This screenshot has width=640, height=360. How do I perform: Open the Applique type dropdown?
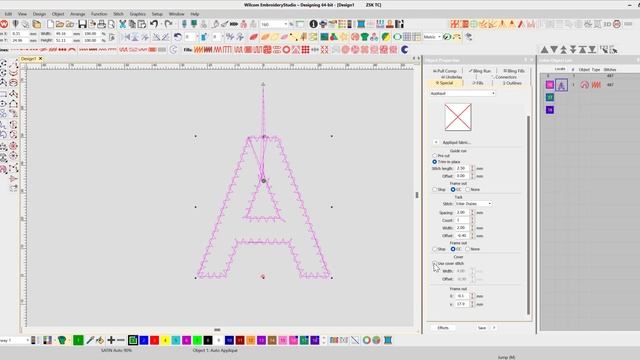tap(462, 93)
